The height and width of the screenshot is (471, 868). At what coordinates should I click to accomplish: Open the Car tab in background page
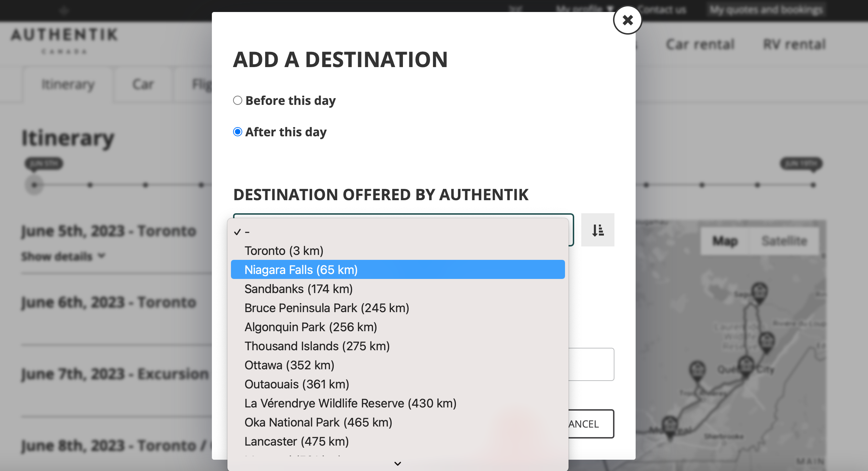coord(143,85)
